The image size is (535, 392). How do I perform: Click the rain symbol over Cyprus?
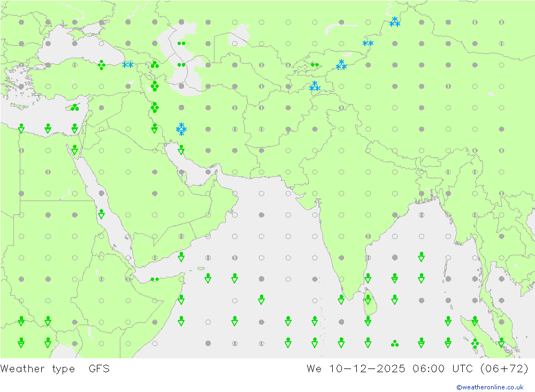pos(74,107)
